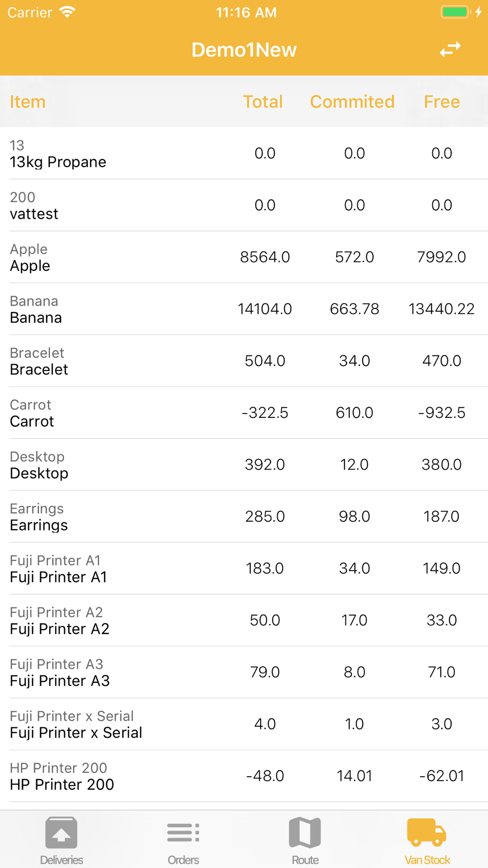Open the Banana stock row
This screenshot has height=868, width=488.
click(244, 309)
